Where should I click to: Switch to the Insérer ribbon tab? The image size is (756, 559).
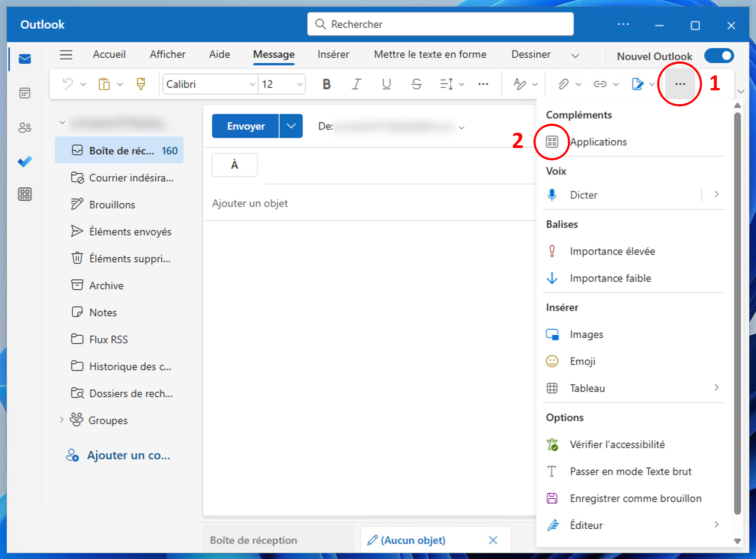click(333, 55)
